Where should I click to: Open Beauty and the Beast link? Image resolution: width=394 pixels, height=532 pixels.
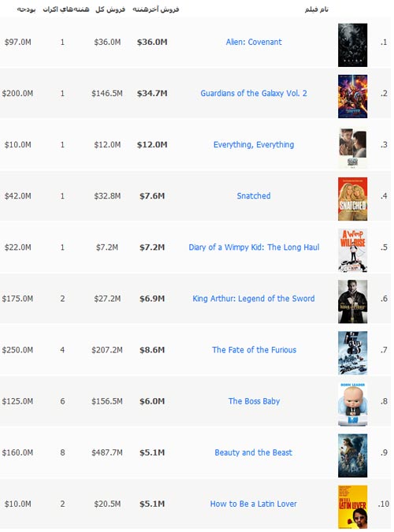[x=254, y=452]
